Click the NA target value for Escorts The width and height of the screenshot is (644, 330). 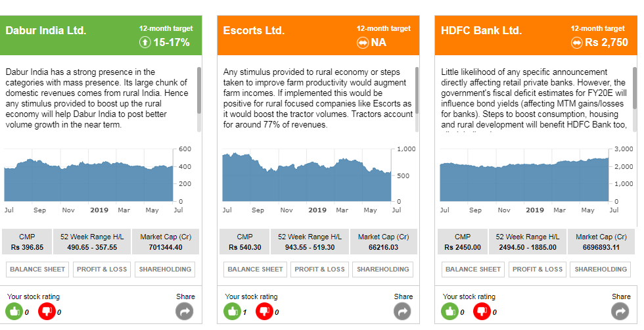(x=379, y=42)
